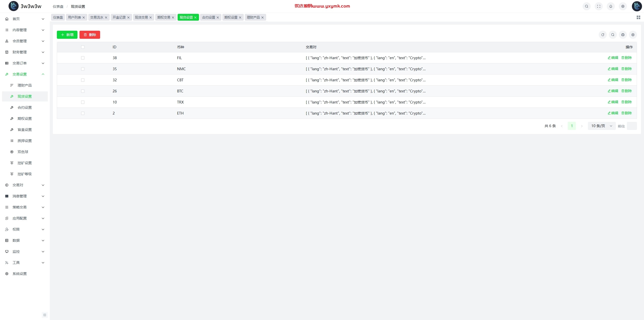The height and width of the screenshot is (320, 644).
Task: Switch to the 合约设置 tab
Action: pyautogui.click(x=209, y=17)
